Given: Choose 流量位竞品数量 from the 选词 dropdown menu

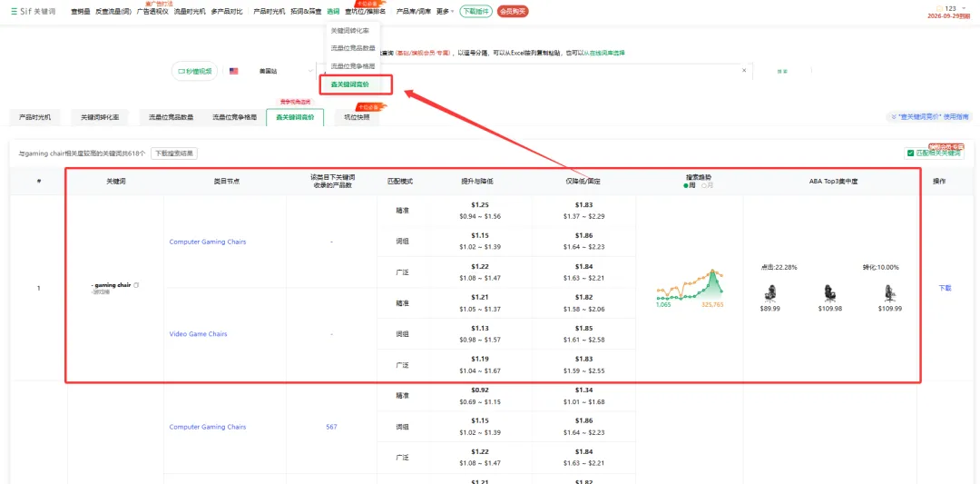Looking at the screenshot, I should [x=353, y=48].
